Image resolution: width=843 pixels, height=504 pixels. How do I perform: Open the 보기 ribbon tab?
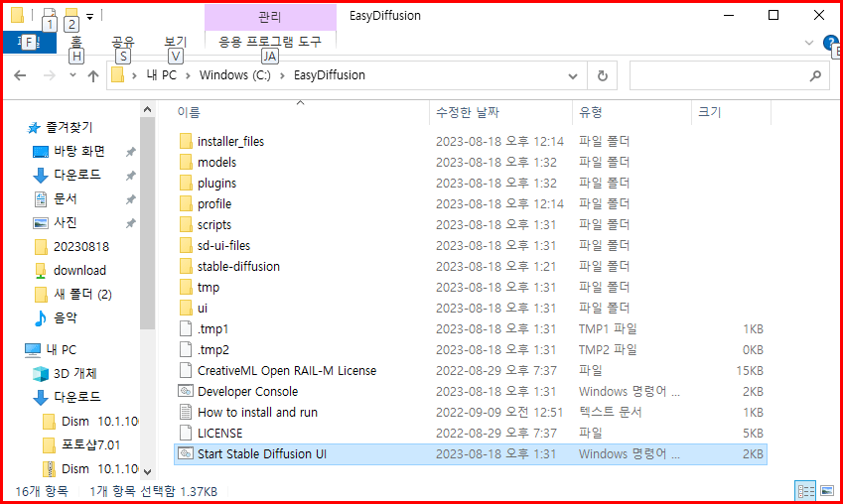pyautogui.click(x=176, y=42)
